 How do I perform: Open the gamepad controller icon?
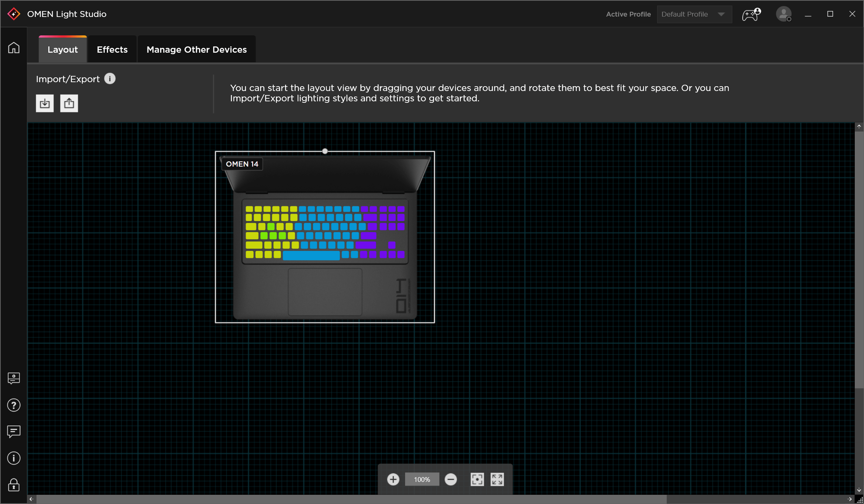751,14
